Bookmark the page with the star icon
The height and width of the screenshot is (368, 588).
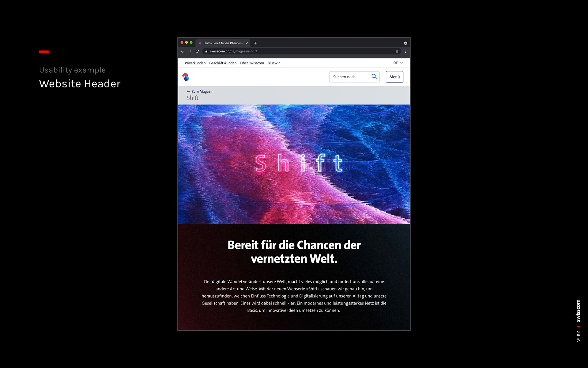[x=397, y=51]
